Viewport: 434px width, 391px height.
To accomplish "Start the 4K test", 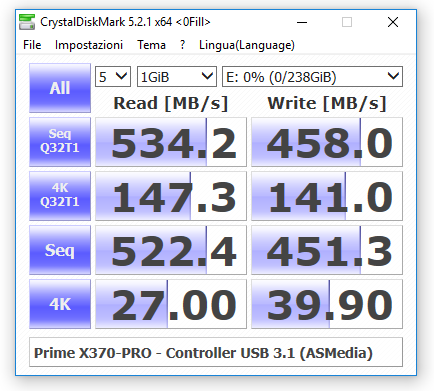I will (60, 304).
